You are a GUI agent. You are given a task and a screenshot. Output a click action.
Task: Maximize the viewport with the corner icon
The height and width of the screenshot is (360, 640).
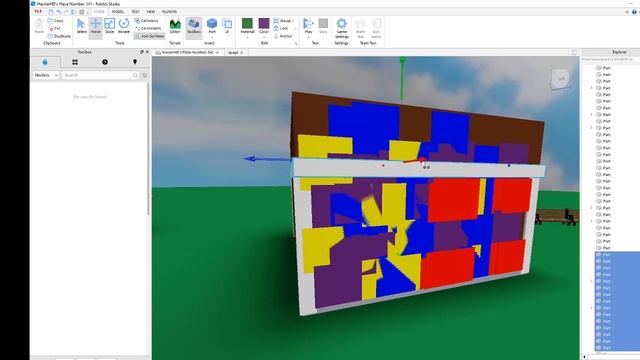[x=574, y=52]
